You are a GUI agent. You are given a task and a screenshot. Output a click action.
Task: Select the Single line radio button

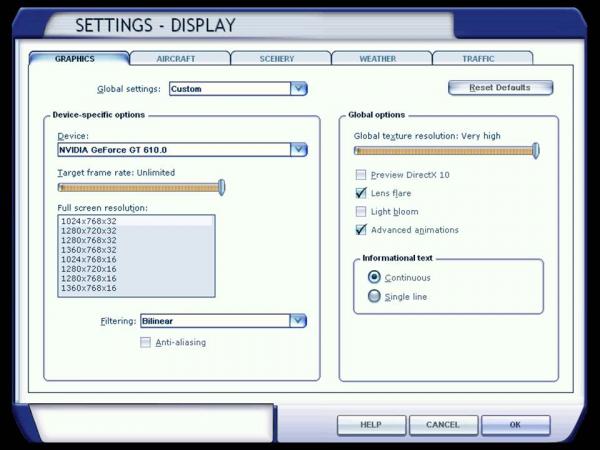[374, 296]
